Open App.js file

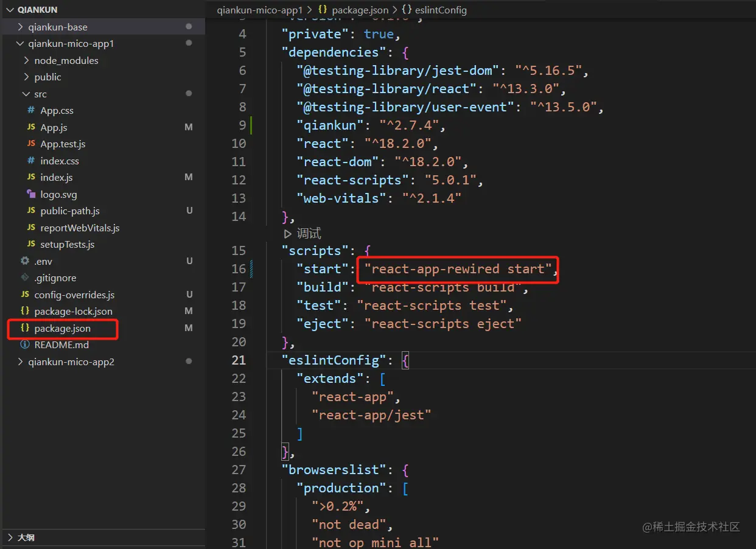tap(54, 127)
